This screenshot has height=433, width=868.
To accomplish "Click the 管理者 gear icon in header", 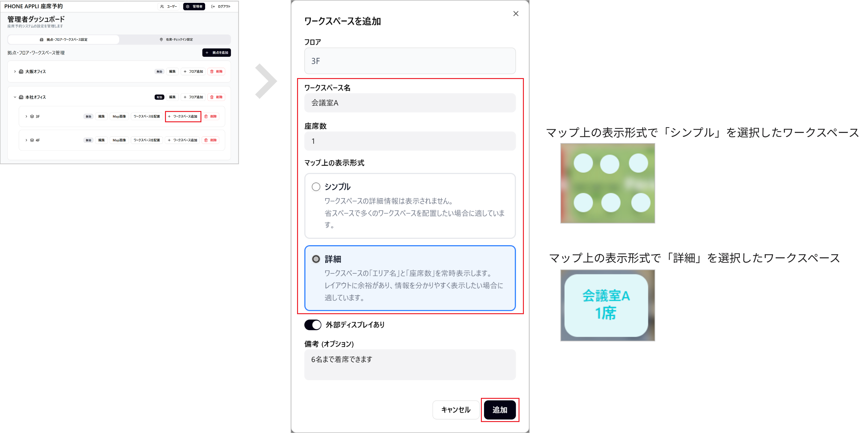I will tap(187, 6).
